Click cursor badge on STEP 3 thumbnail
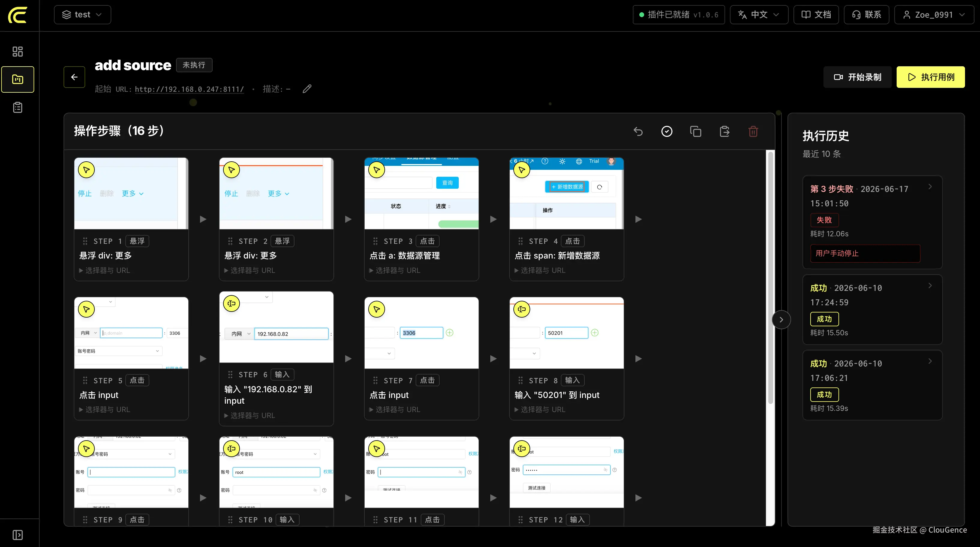The image size is (980, 547). pyautogui.click(x=377, y=170)
